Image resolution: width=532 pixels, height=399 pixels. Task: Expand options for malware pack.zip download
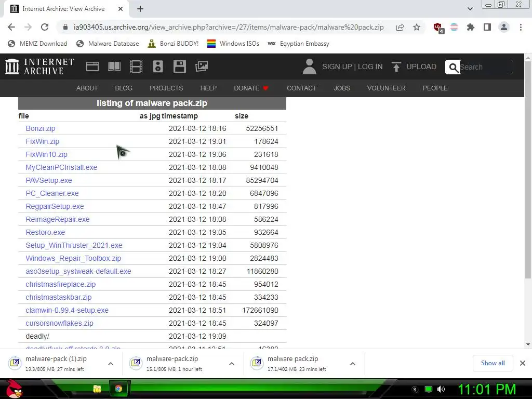[x=353, y=364]
